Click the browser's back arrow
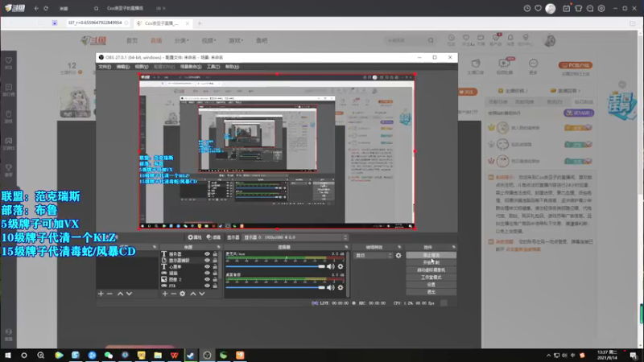Viewport: 644px width, 362px height. click(x=36, y=8)
